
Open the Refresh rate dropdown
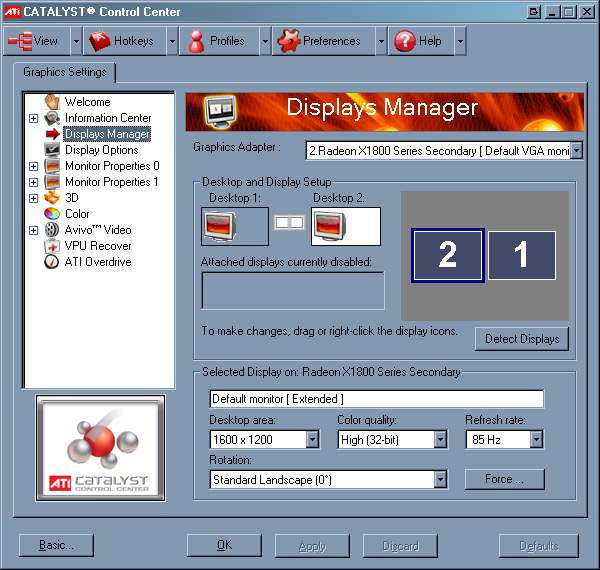pyautogui.click(x=536, y=440)
